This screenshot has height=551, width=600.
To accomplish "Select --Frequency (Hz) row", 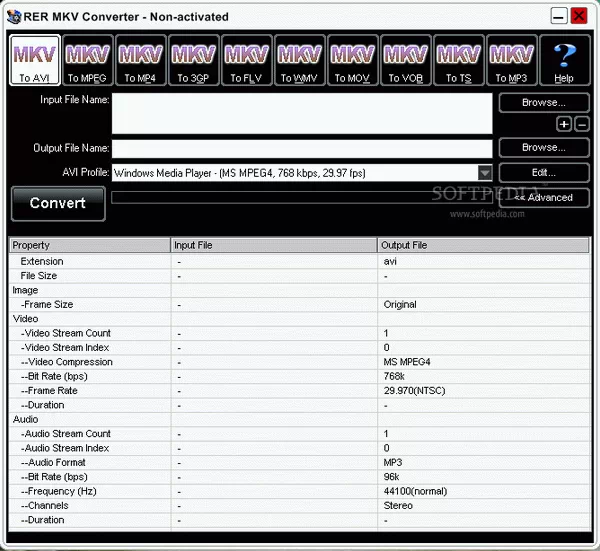I will click(300, 491).
